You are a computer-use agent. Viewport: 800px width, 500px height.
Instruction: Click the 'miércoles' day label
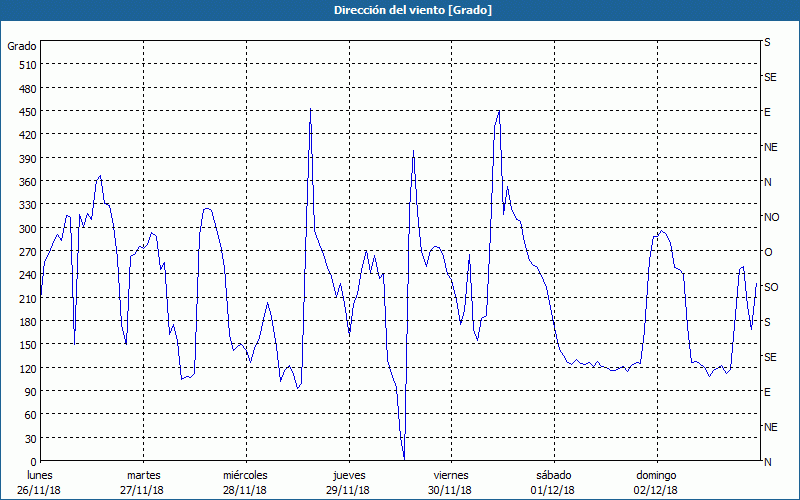click(245, 475)
